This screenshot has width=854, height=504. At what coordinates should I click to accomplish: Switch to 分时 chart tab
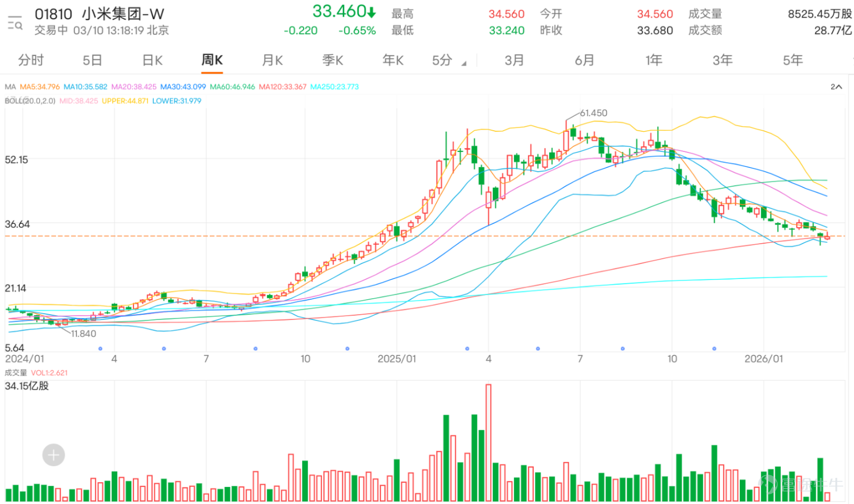[31, 60]
